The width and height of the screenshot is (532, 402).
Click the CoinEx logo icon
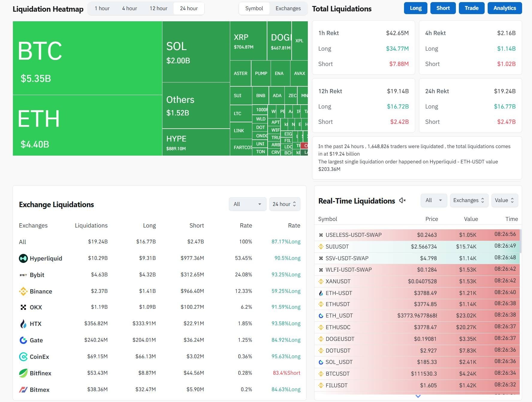click(23, 357)
